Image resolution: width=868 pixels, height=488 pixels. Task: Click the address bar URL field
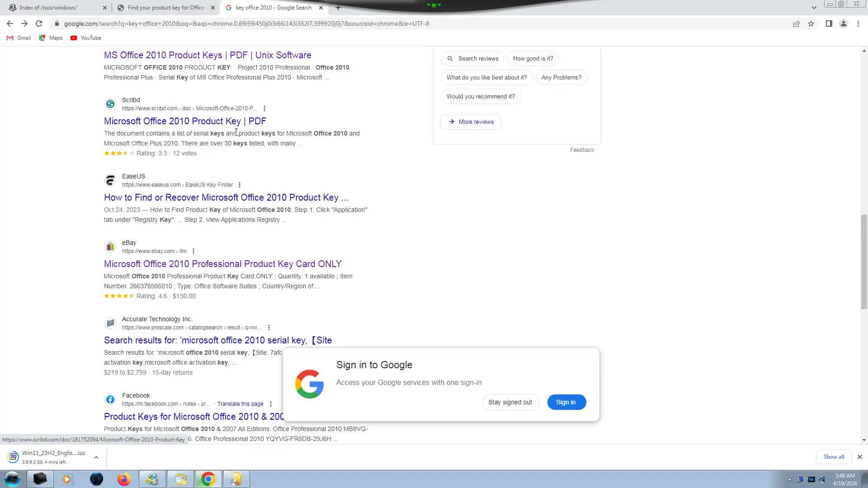point(246,23)
